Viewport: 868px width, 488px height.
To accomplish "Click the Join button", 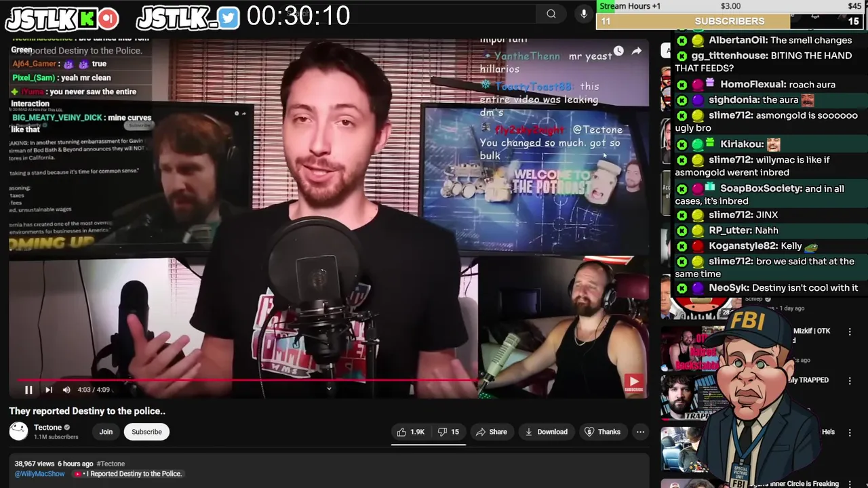I will click(106, 432).
